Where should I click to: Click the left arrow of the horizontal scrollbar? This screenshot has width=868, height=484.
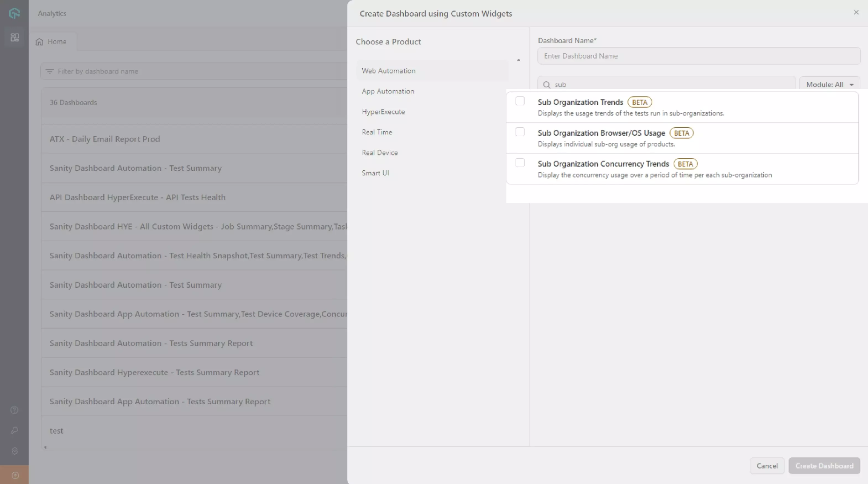click(x=45, y=447)
